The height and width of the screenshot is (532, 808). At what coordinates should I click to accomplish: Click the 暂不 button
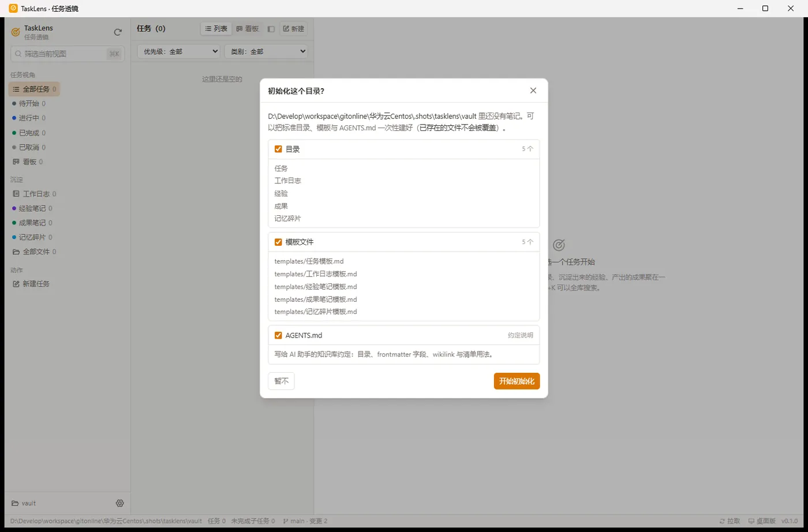(x=281, y=381)
